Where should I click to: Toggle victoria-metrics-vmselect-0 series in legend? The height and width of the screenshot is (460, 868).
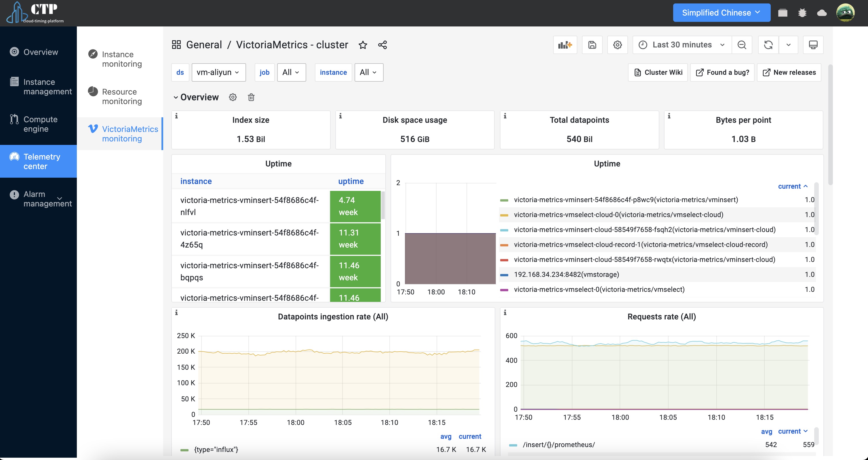click(599, 290)
